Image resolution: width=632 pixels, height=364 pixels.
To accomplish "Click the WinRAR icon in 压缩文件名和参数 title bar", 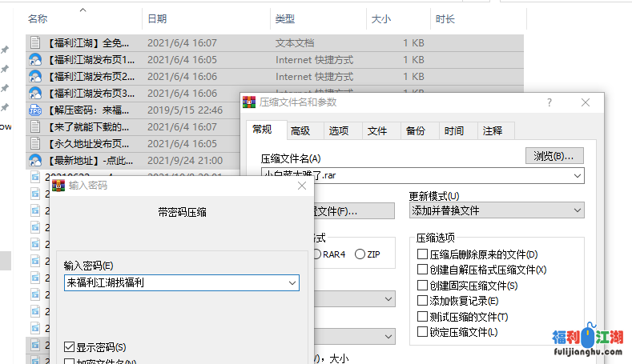I will coord(250,102).
